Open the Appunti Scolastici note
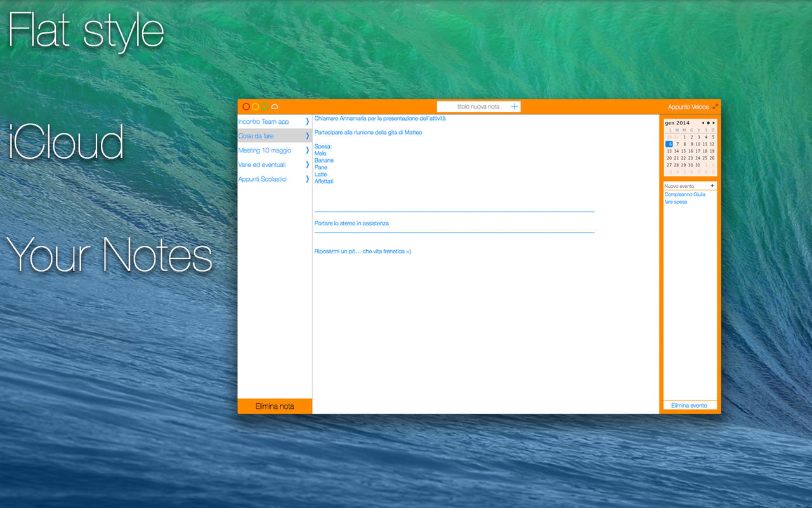812x508 pixels. click(x=275, y=179)
